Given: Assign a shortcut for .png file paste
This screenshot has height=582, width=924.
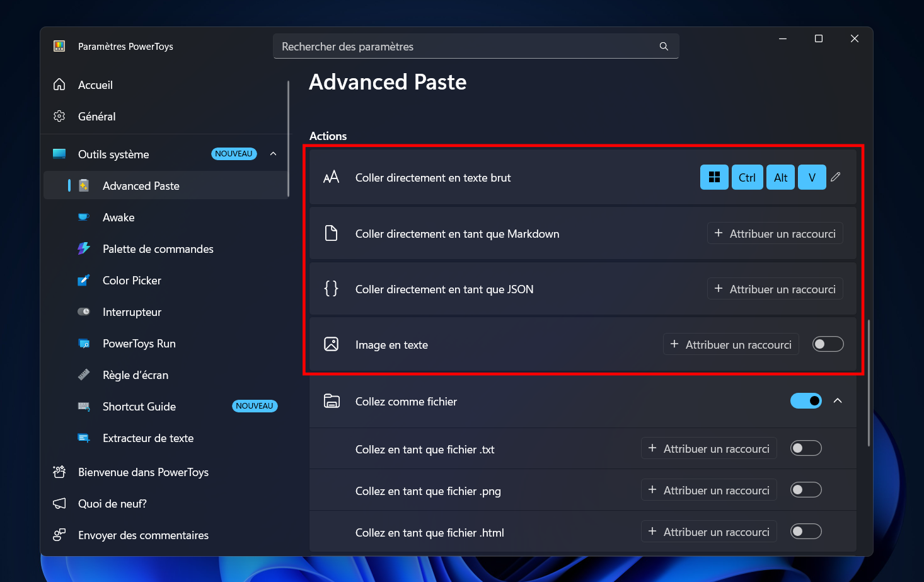Looking at the screenshot, I should click(709, 490).
